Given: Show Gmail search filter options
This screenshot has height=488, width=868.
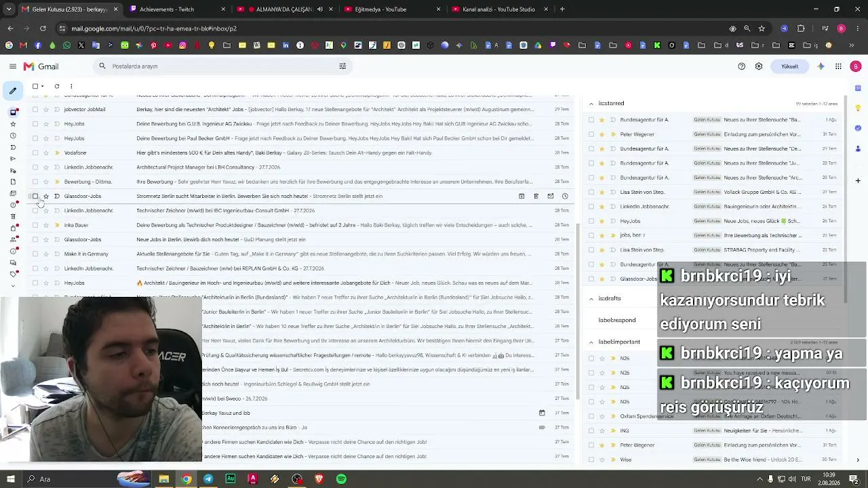Looking at the screenshot, I should (x=342, y=66).
